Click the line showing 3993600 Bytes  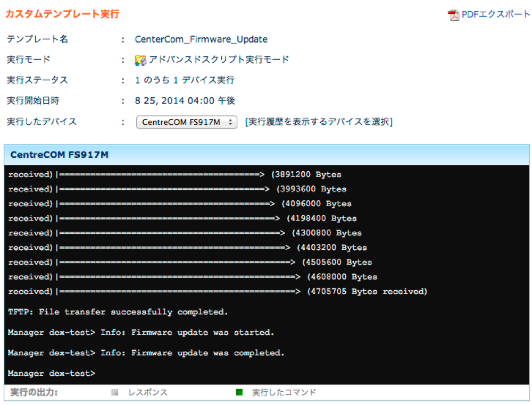177,189
